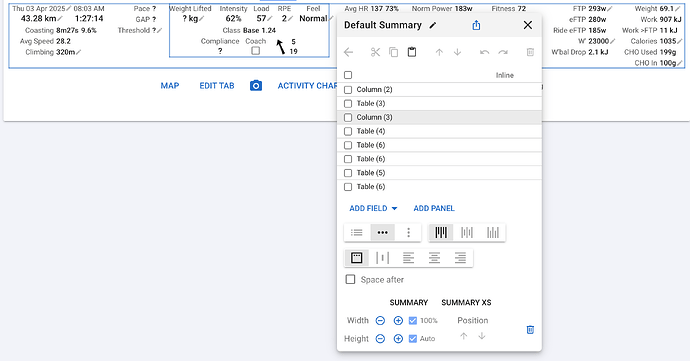Open the MAP link
Viewport: 690px width, 361px height.
pyautogui.click(x=170, y=85)
